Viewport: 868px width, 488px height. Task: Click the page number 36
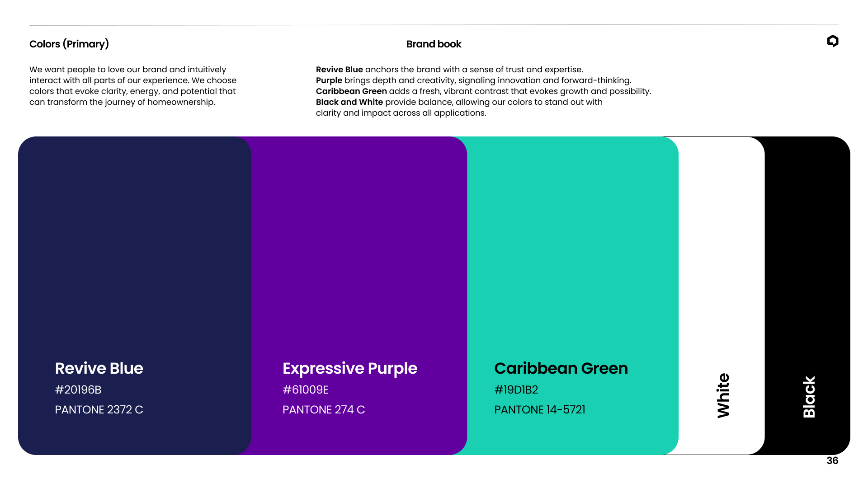click(x=832, y=460)
